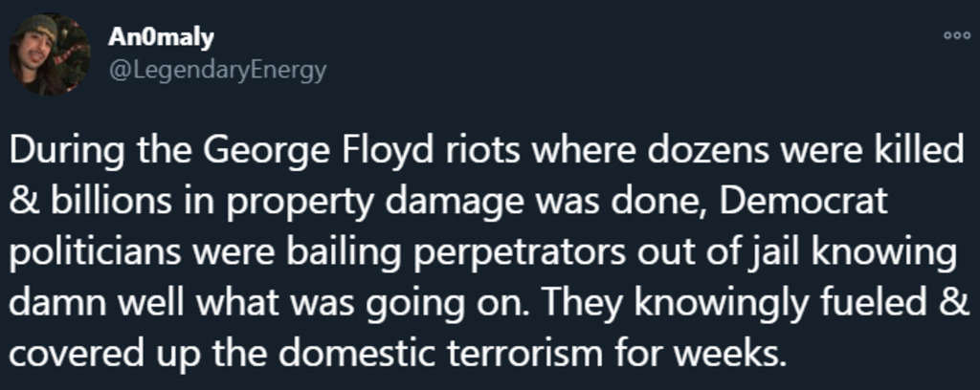The height and width of the screenshot is (390, 980).
Task: Click the line starting with "politicians were bailing"
Action: point(484,255)
